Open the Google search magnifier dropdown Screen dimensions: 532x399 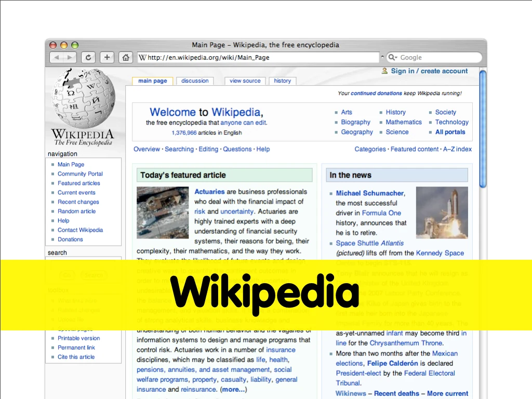[393, 57]
